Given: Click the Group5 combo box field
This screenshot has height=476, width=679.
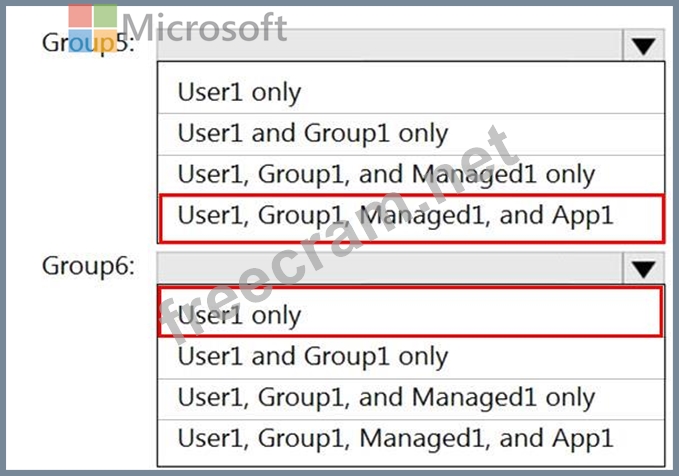Looking at the screenshot, I should click(x=390, y=46).
